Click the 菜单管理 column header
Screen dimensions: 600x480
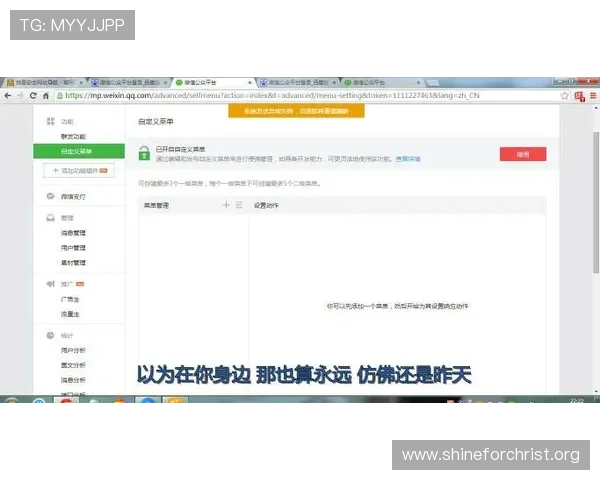[x=156, y=205]
